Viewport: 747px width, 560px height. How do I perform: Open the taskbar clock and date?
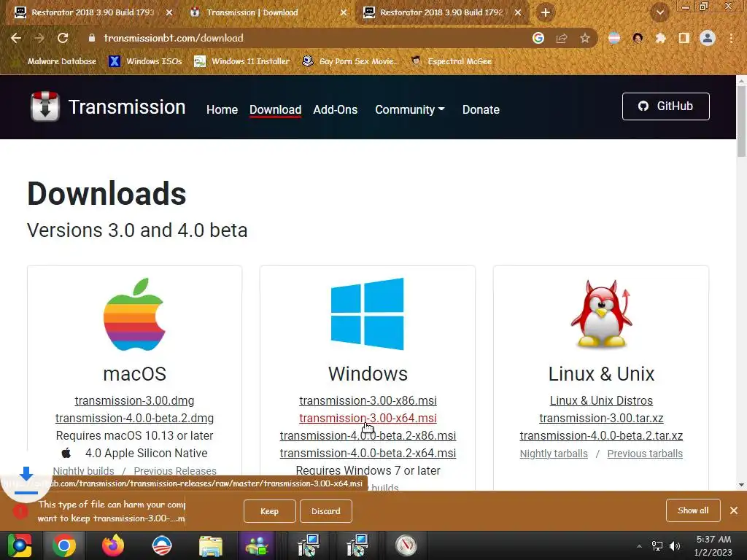point(713,545)
